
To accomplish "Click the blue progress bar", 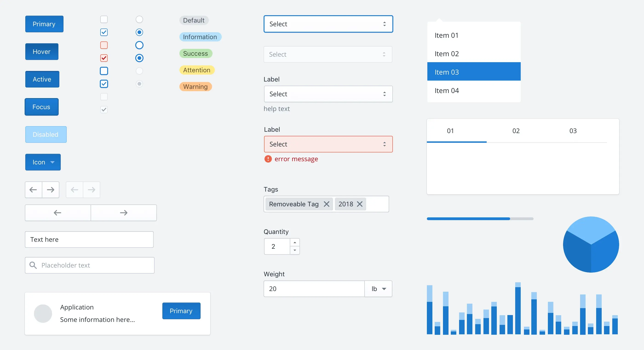I will tap(468, 219).
